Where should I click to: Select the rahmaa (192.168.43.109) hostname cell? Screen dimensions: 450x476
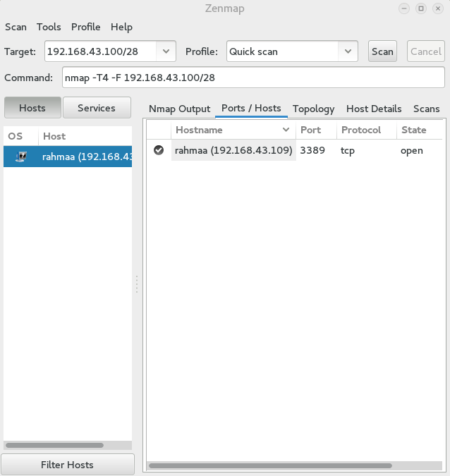[x=233, y=150]
